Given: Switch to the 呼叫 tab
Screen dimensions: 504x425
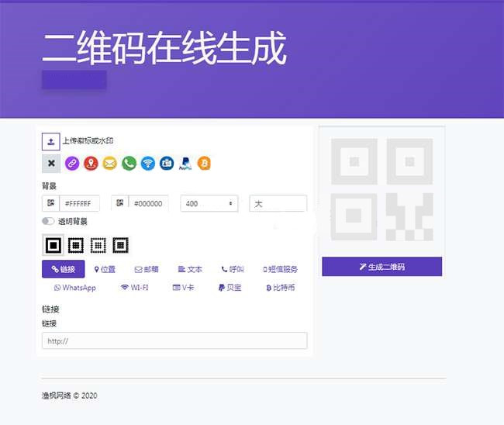Looking at the screenshot, I should coord(233,269).
